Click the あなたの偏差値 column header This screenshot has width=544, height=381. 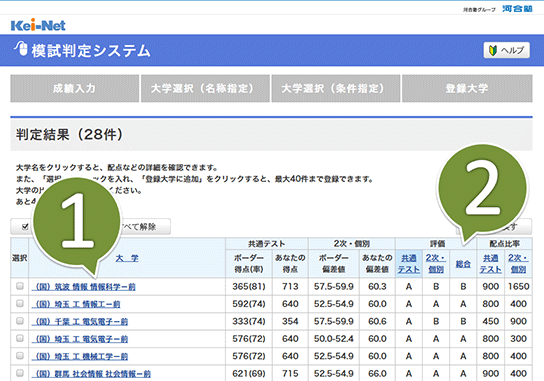click(377, 264)
